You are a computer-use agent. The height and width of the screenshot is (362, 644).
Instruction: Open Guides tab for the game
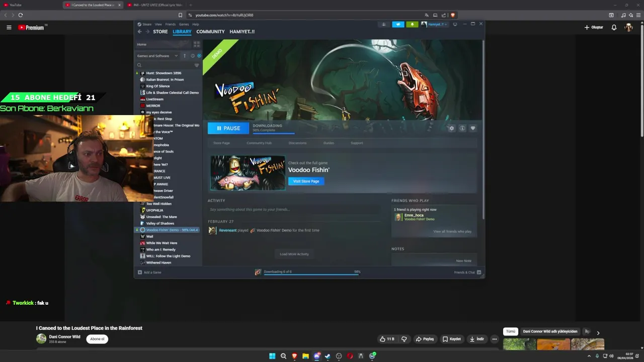pos(329,143)
